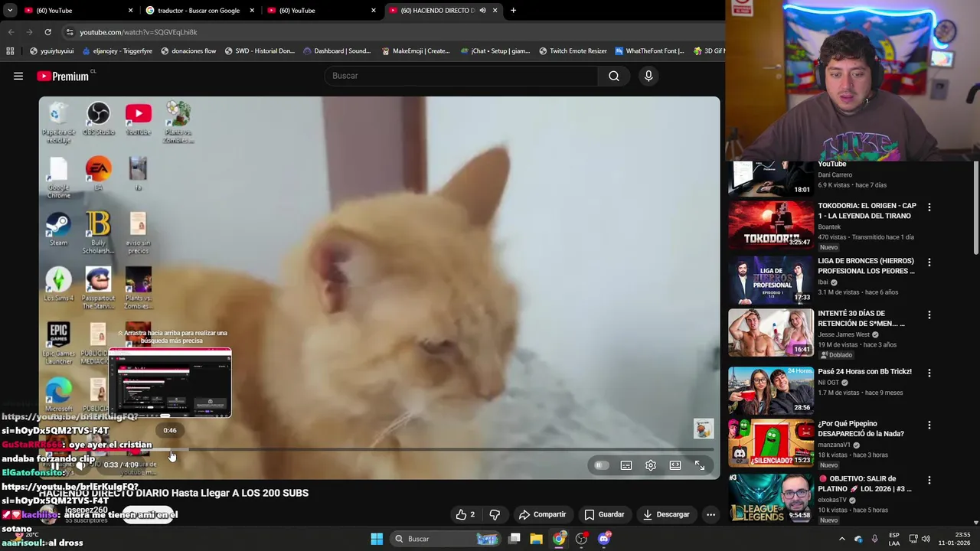This screenshot has width=980, height=551.
Task: Open 'MakeEmoji | Create...' bookmark
Action: click(416, 51)
